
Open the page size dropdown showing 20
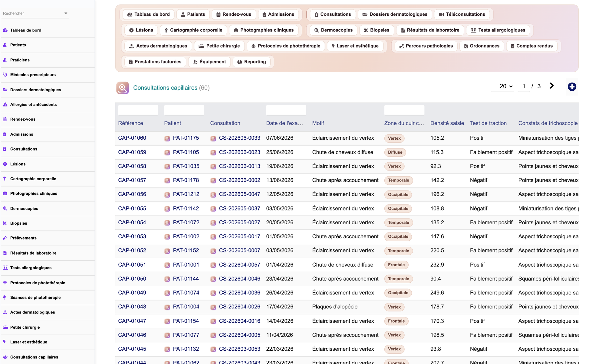(x=506, y=86)
